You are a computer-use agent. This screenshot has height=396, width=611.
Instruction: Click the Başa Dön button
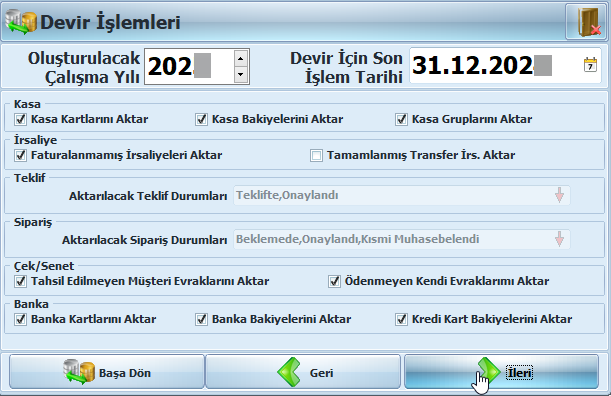pos(107,372)
